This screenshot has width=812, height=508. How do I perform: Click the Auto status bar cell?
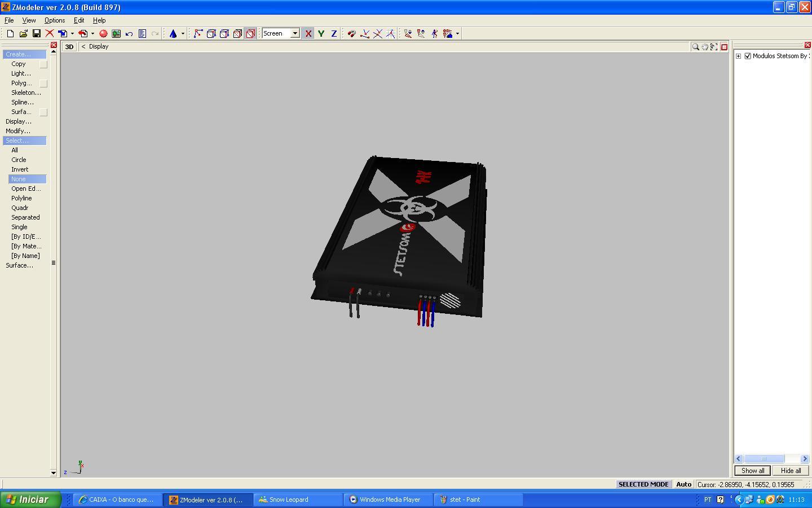(x=683, y=484)
